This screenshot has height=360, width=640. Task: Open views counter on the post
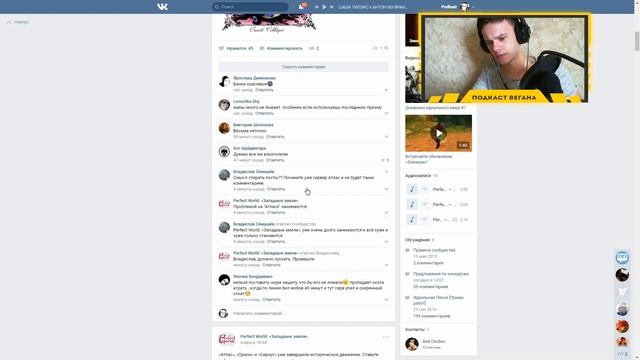click(x=381, y=48)
